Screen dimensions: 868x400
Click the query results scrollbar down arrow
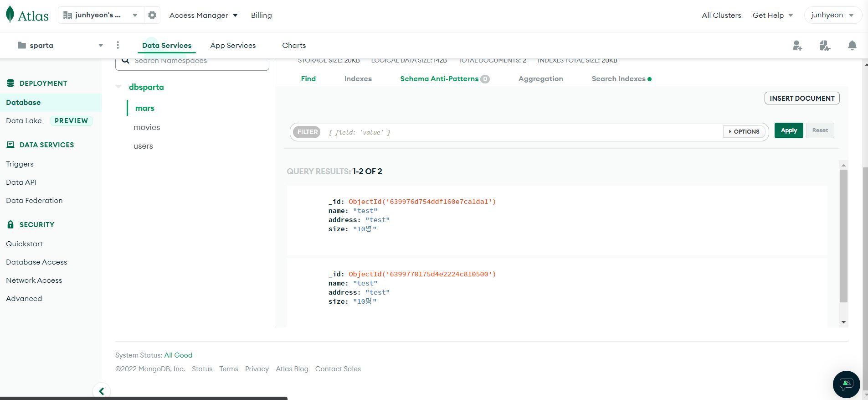coord(843,322)
